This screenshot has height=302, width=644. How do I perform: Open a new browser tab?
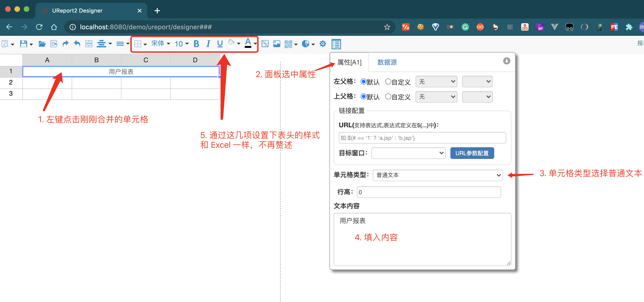pos(157,10)
